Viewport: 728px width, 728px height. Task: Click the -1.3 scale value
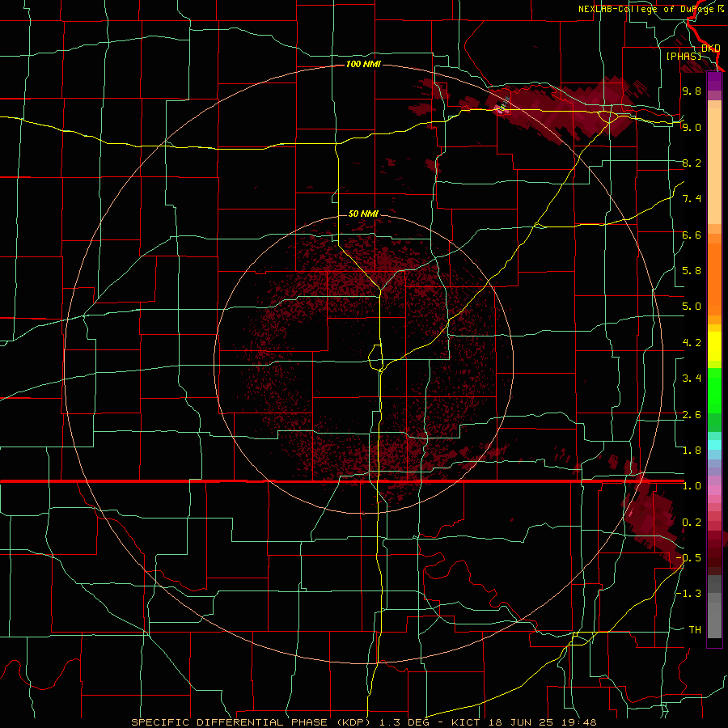[688, 594]
